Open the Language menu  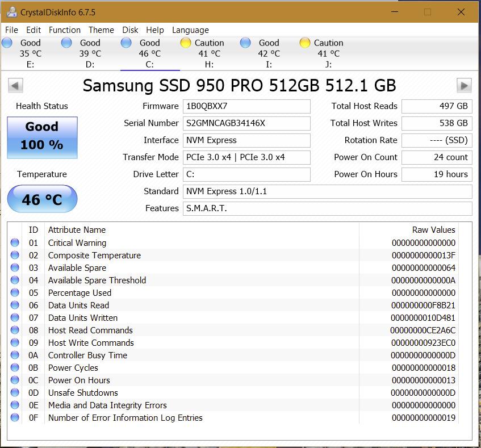[x=190, y=30]
